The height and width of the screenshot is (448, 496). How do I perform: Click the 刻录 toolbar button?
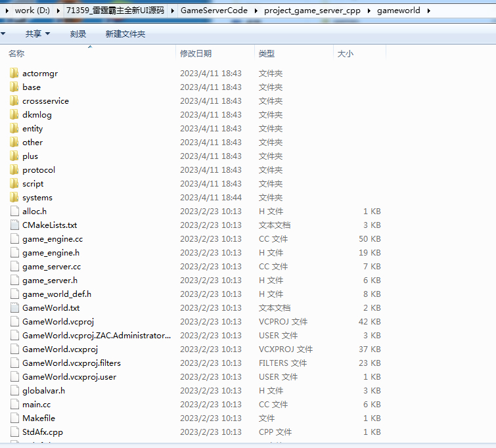(78, 34)
